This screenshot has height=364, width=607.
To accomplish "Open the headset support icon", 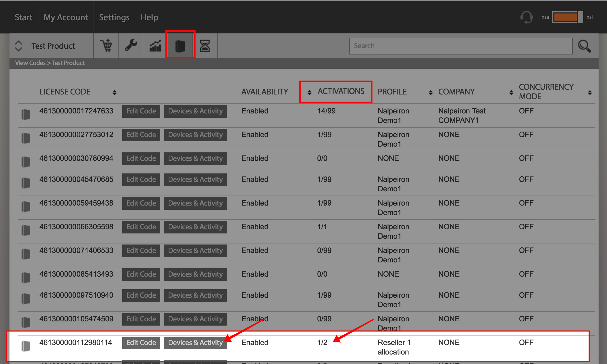I will (526, 17).
